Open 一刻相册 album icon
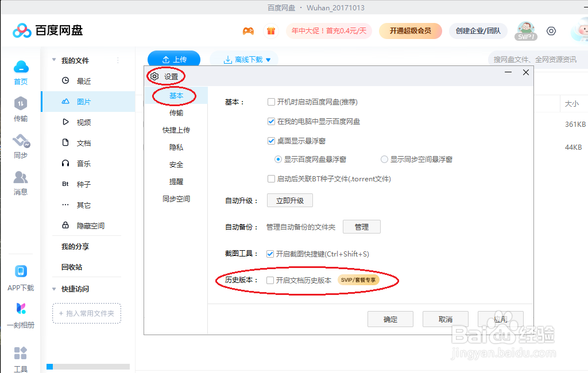The image size is (588, 373). (x=21, y=309)
